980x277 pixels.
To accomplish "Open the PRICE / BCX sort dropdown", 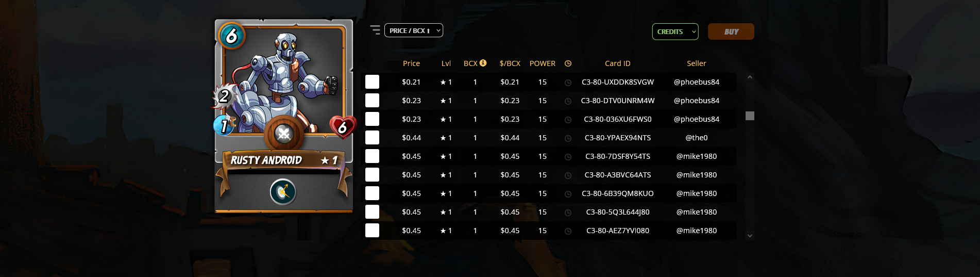I will [414, 30].
